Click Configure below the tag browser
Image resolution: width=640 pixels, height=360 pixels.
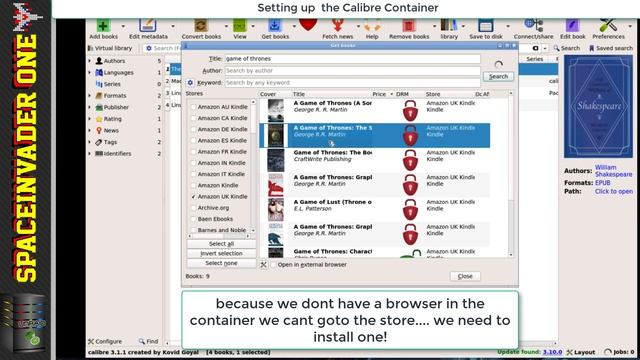click(x=105, y=341)
